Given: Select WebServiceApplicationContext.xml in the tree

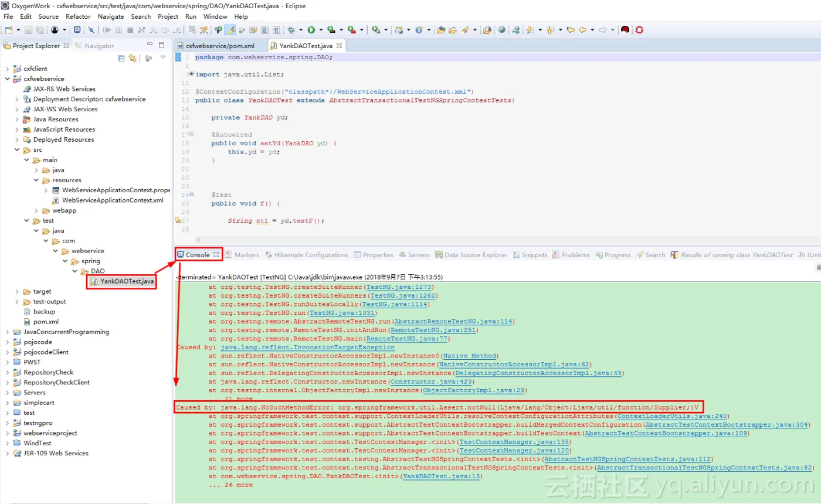Looking at the screenshot, I should tap(108, 200).
